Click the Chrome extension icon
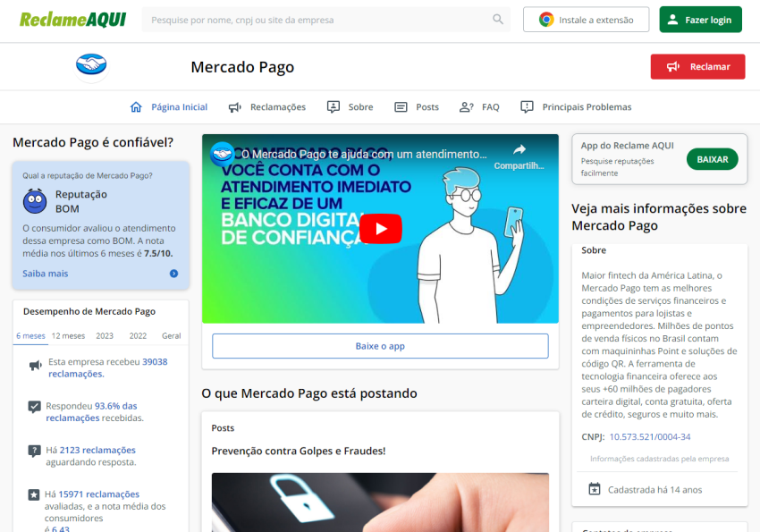This screenshot has height=532, width=760. coord(546,20)
